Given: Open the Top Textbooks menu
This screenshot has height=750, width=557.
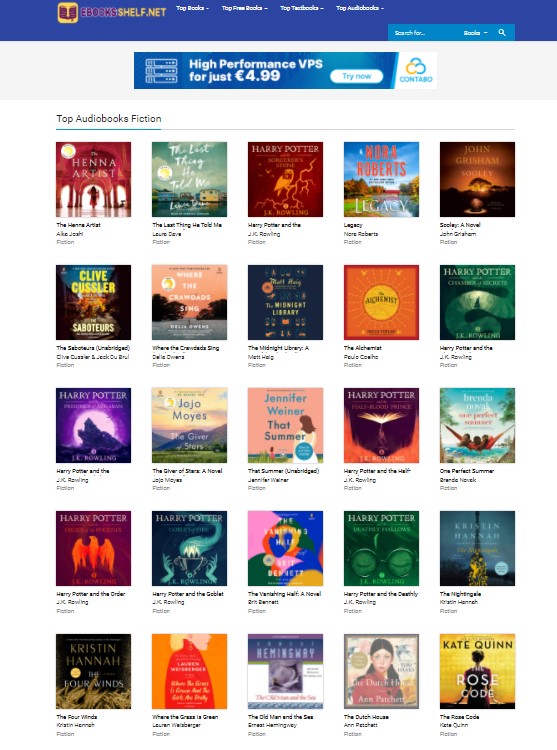Looking at the screenshot, I should (x=302, y=8).
